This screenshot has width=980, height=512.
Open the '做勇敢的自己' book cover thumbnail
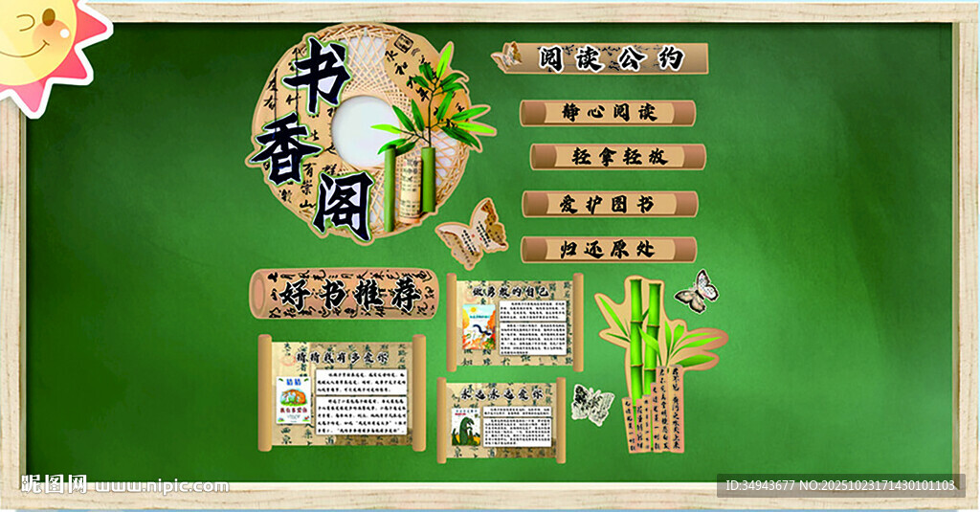click(x=479, y=326)
